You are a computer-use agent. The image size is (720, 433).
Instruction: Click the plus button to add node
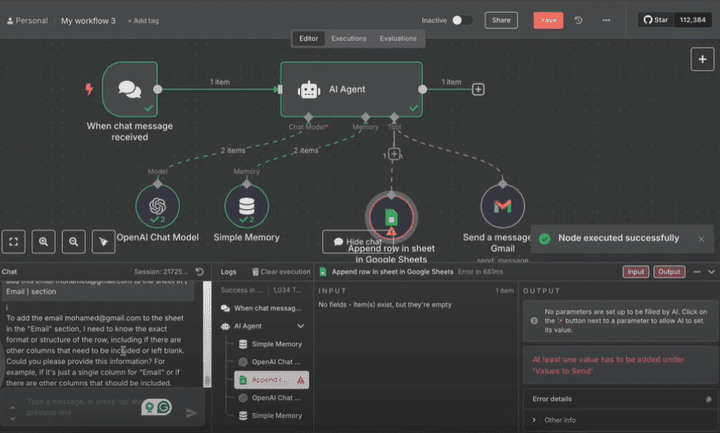click(x=702, y=59)
